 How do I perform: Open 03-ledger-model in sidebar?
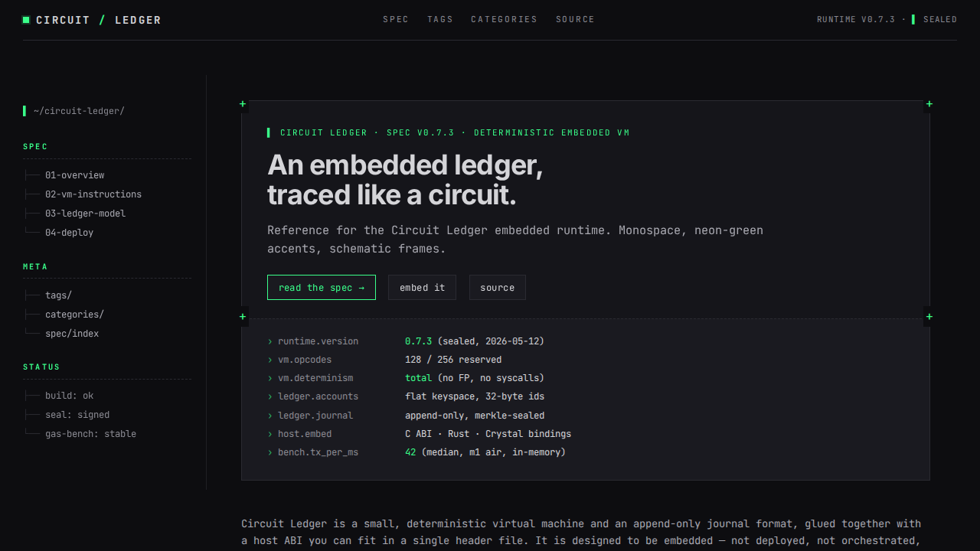pos(85,214)
